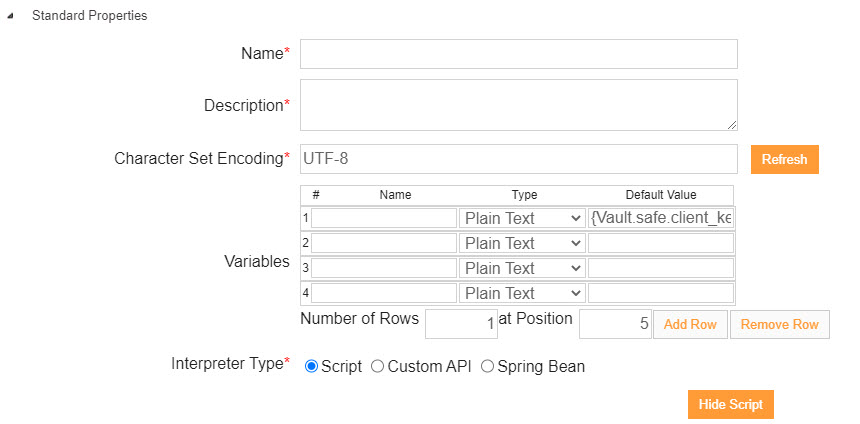Click the Add Row button

pos(690,324)
